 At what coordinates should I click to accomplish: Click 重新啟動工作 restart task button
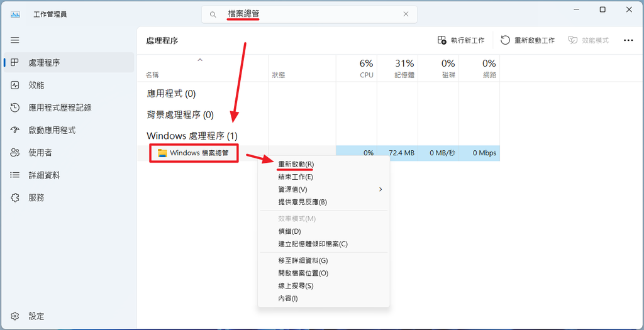528,40
